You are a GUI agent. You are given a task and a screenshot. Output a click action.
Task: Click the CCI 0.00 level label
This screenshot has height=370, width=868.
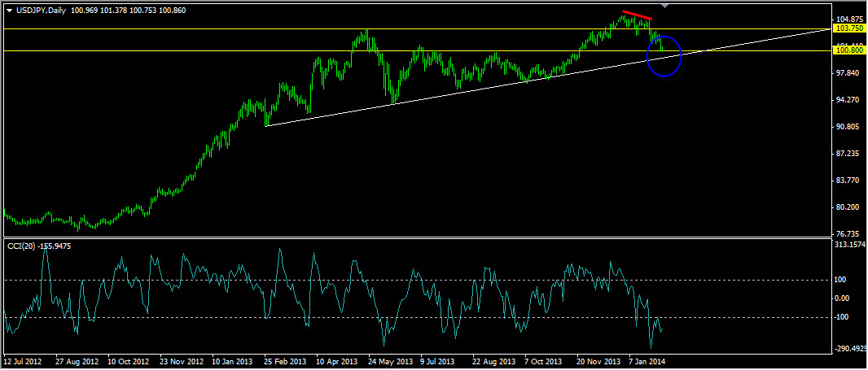842,298
